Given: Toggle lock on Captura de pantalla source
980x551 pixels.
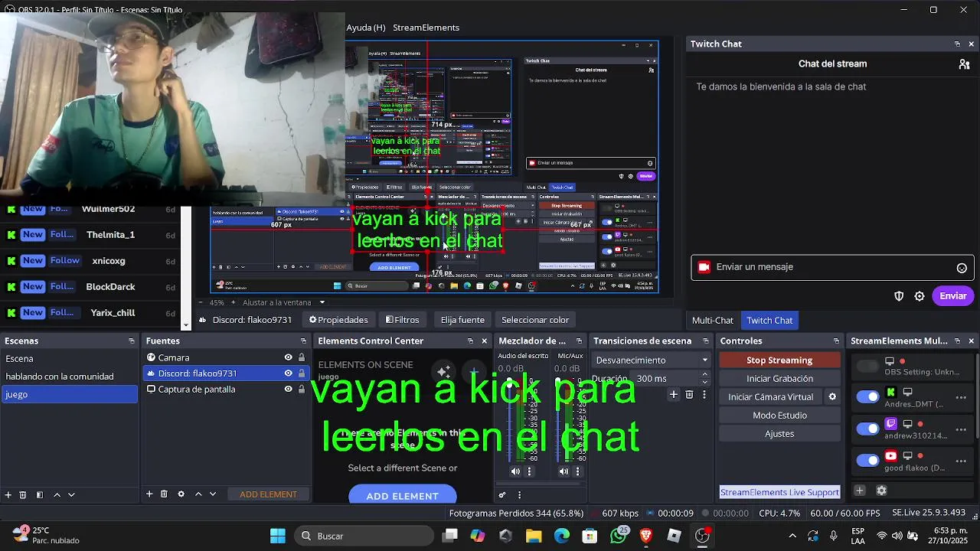Looking at the screenshot, I should pos(302,389).
